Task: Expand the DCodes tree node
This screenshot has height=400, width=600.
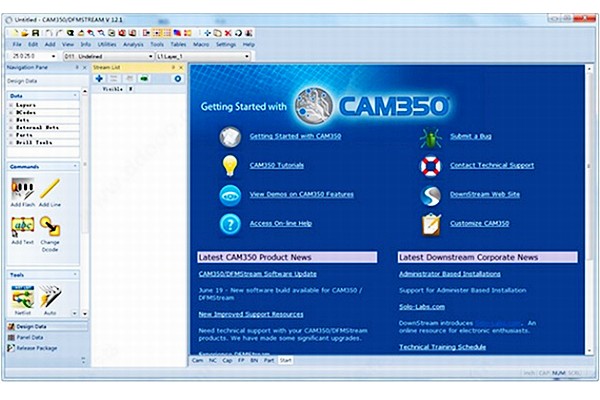Action: 11,113
